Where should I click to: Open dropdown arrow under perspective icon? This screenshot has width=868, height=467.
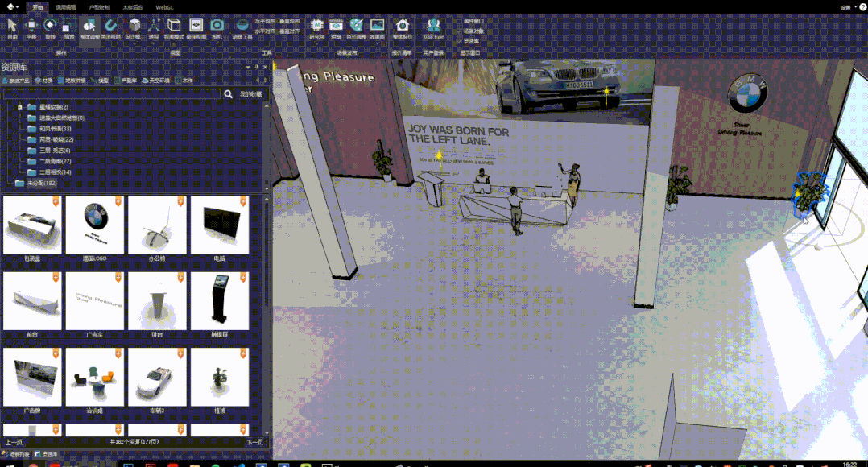tap(154, 43)
